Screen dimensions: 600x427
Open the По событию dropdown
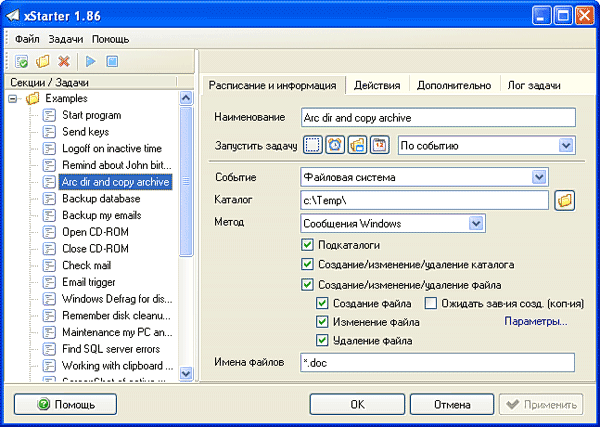[x=566, y=145]
